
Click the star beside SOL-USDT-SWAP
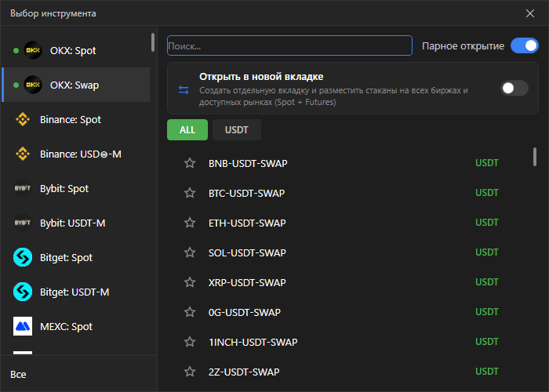tap(190, 252)
